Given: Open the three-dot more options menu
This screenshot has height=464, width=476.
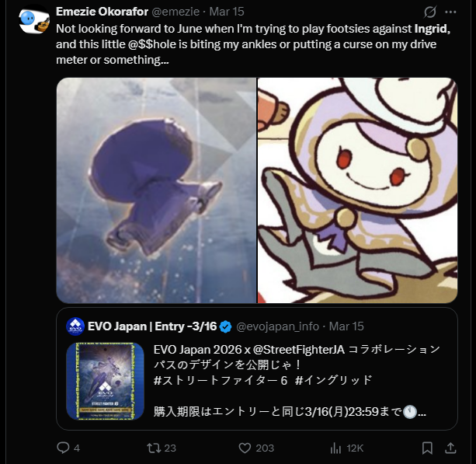Looking at the screenshot, I should [x=450, y=12].
